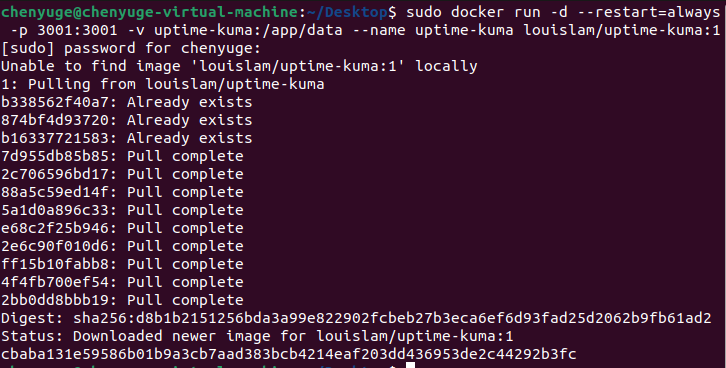Click the '-p 3001:3001' port argument
The height and width of the screenshot is (368, 726).
[x=64, y=30]
